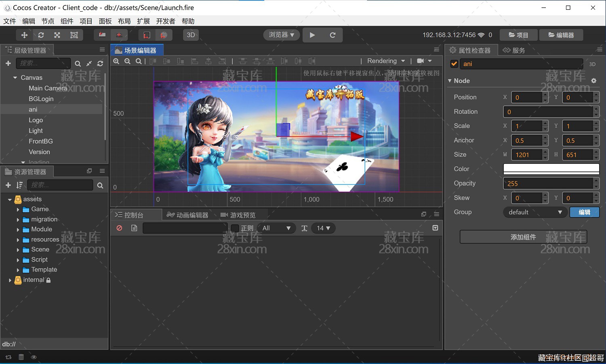606x364 pixels.
Task: Open the 组件 menu
Action: pos(67,21)
